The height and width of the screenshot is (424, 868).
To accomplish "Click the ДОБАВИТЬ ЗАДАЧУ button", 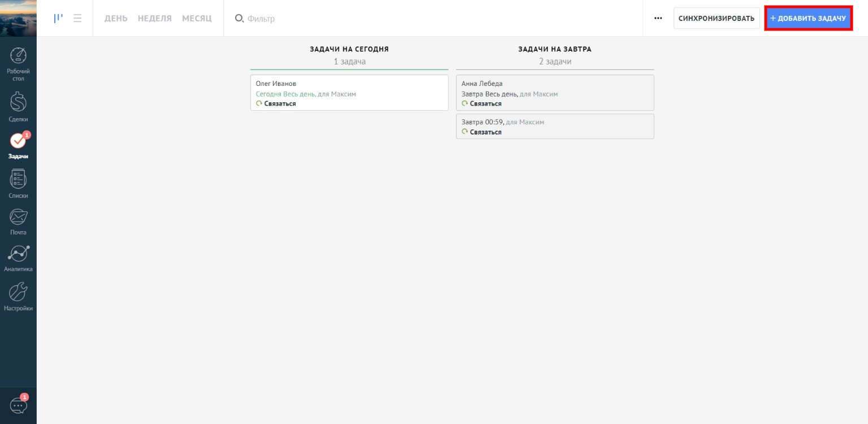I will (808, 18).
